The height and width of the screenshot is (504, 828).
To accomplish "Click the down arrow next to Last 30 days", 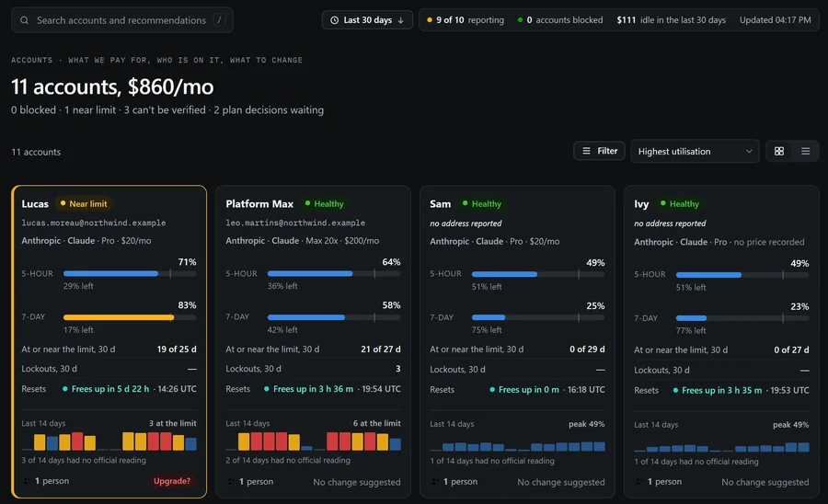I will tap(401, 20).
